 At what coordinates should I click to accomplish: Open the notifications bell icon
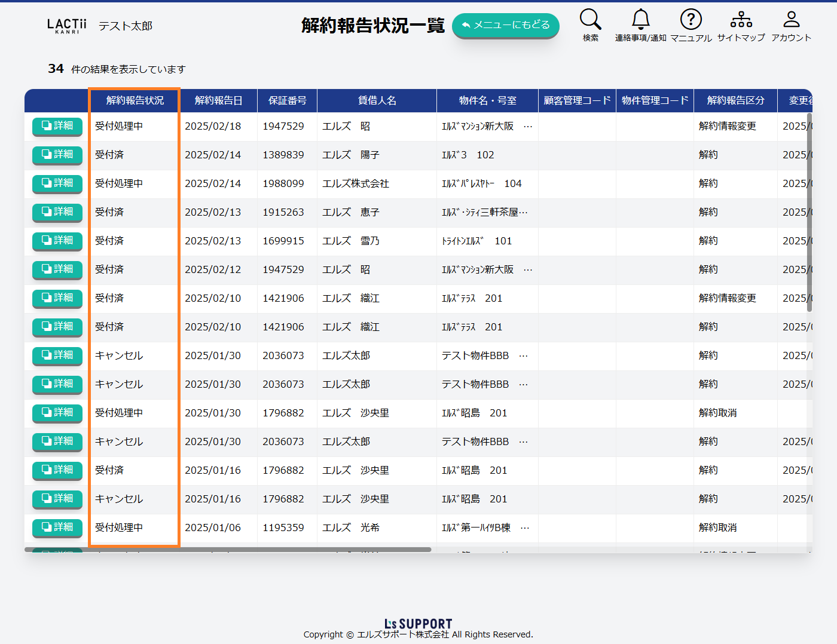point(640,20)
